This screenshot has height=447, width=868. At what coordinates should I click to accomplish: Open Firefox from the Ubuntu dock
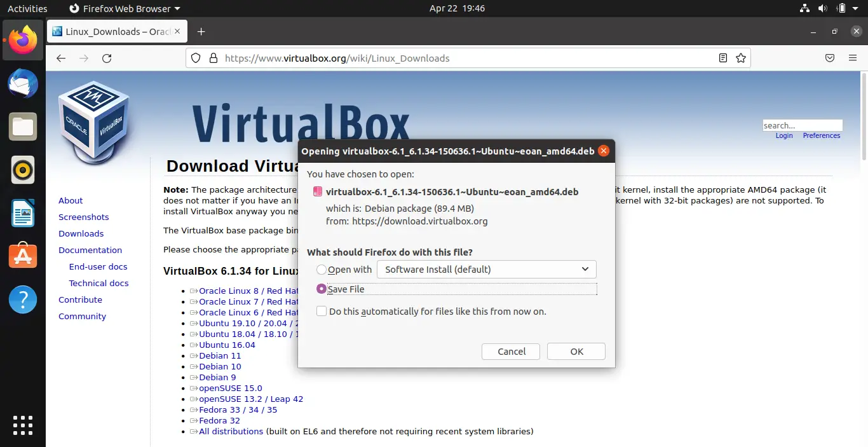click(x=23, y=41)
